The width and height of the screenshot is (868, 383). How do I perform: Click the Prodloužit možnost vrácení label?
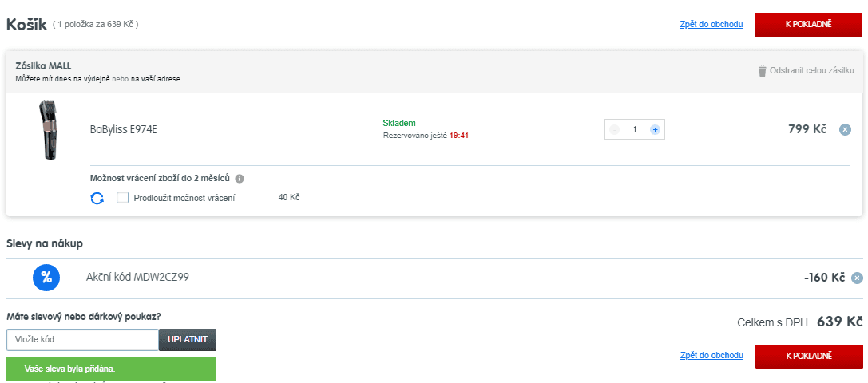coord(184,198)
